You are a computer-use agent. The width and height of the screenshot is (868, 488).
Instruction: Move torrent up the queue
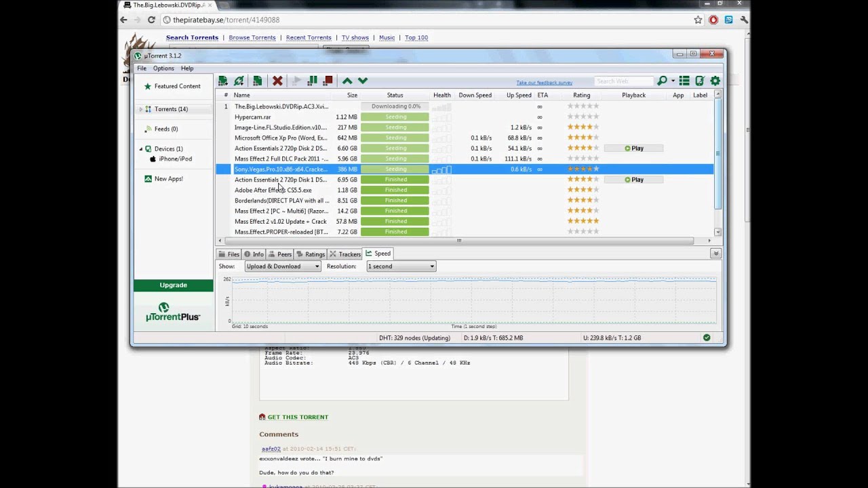pos(347,81)
